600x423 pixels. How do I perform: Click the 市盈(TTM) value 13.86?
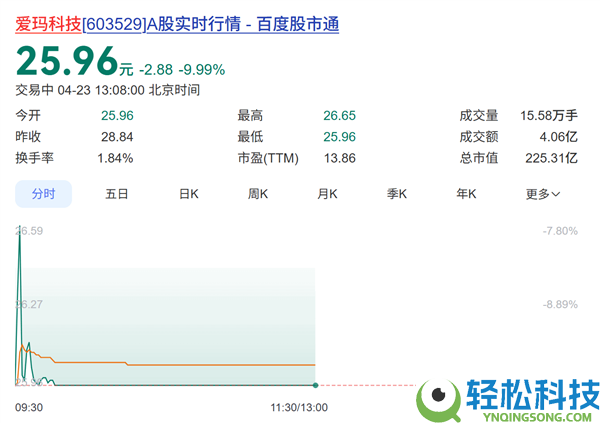tap(340, 158)
